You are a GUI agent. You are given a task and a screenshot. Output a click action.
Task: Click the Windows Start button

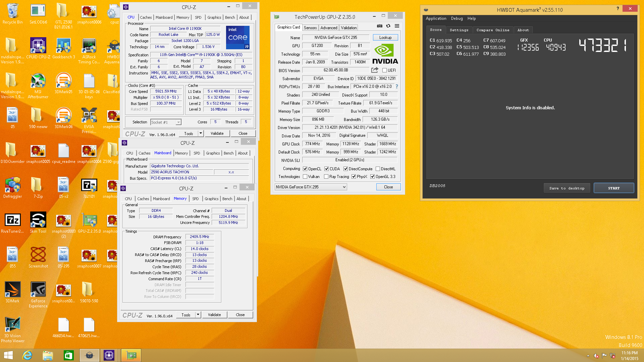click(x=8, y=355)
